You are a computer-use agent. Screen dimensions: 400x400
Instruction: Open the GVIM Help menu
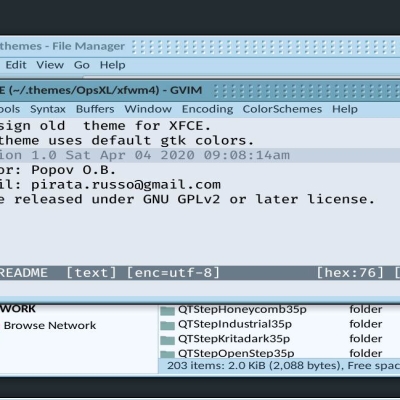point(345,109)
